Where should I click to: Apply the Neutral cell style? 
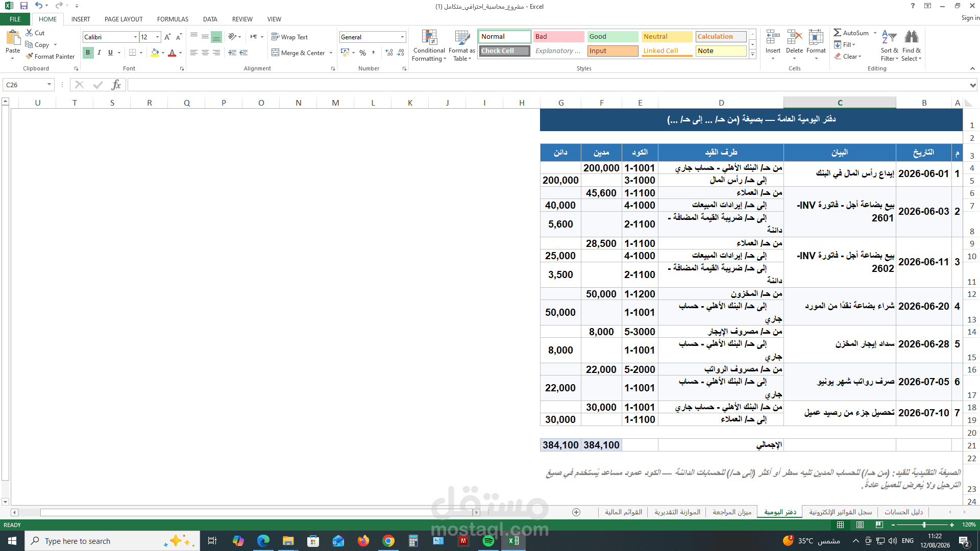667,36
